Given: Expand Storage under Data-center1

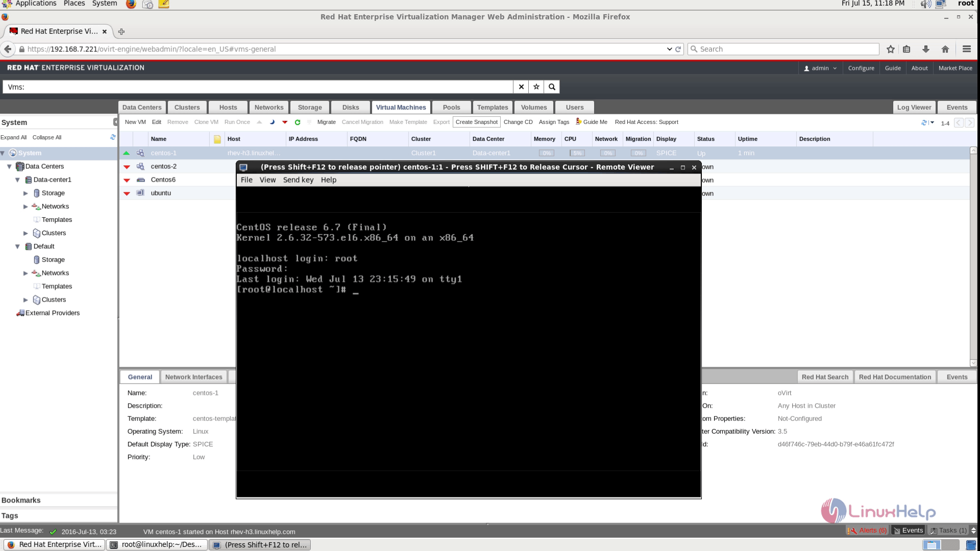Looking at the screenshot, I should click(26, 193).
